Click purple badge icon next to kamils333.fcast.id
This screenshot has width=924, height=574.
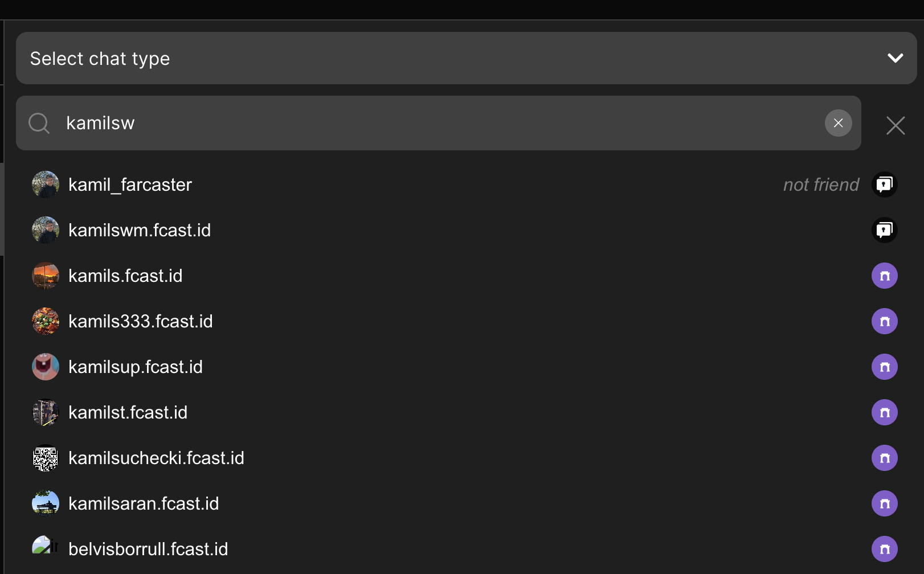(x=884, y=321)
